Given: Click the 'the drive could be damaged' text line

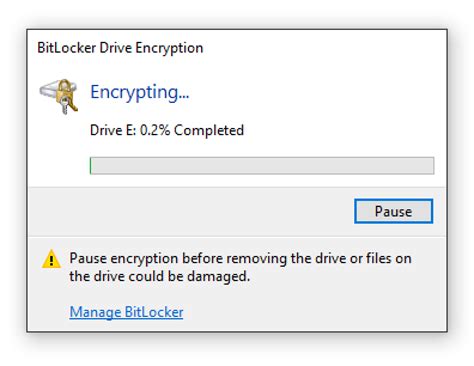Looking at the screenshot, I should point(159,276).
